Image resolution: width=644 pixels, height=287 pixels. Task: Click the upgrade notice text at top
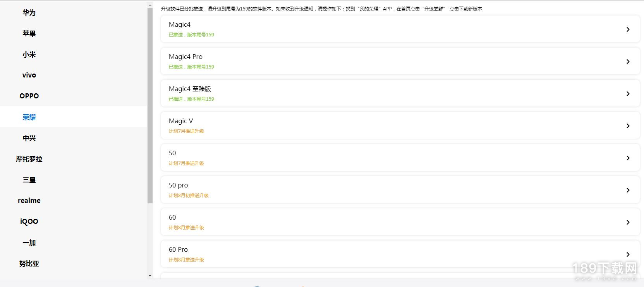(x=321, y=9)
